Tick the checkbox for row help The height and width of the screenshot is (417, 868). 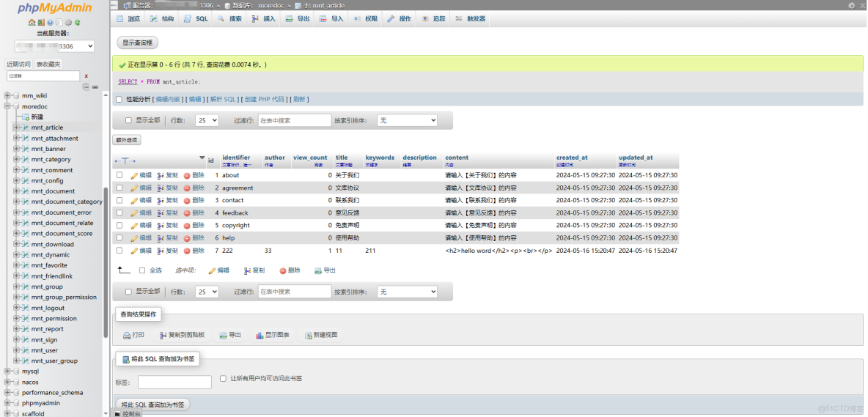pyautogui.click(x=119, y=237)
